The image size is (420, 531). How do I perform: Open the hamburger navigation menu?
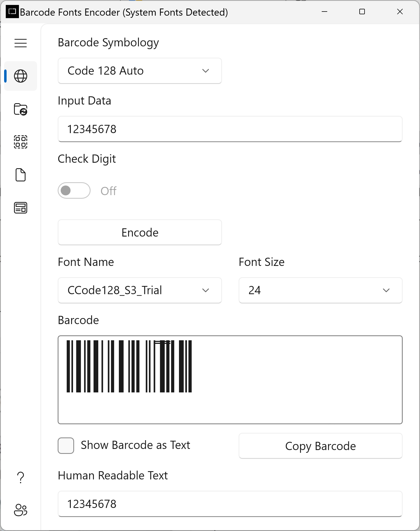(21, 43)
